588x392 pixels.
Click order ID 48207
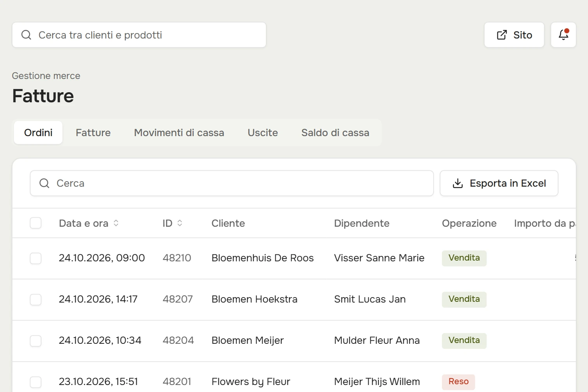pyautogui.click(x=178, y=299)
